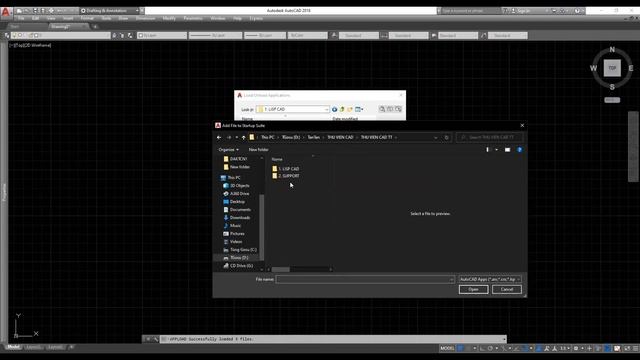Click the Name column header
Viewport: 640px width, 360px height.
(x=277, y=159)
